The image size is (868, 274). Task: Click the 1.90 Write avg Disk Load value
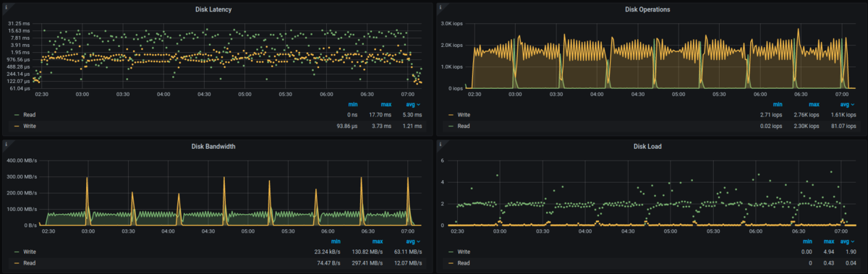point(851,252)
